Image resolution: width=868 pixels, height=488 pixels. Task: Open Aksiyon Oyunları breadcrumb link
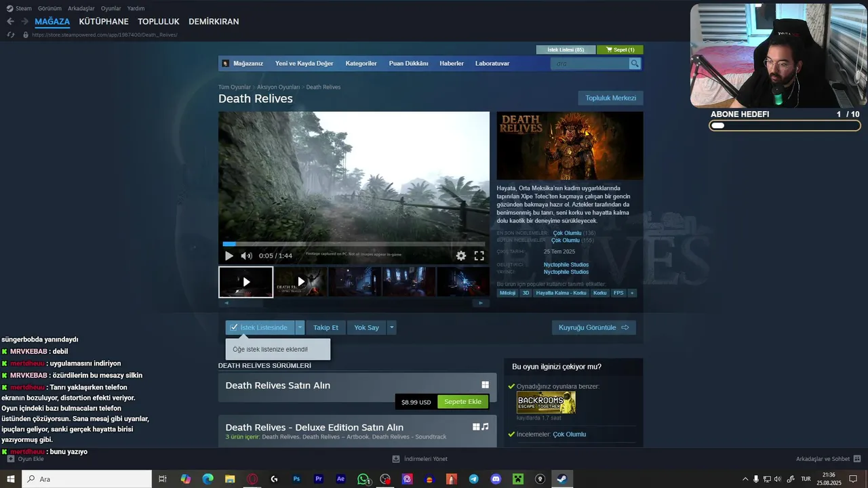tap(278, 87)
